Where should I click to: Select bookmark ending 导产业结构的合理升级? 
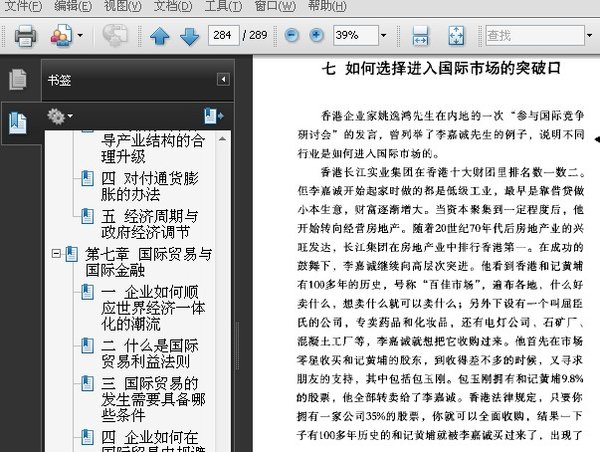pyautogui.click(x=153, y=148)
